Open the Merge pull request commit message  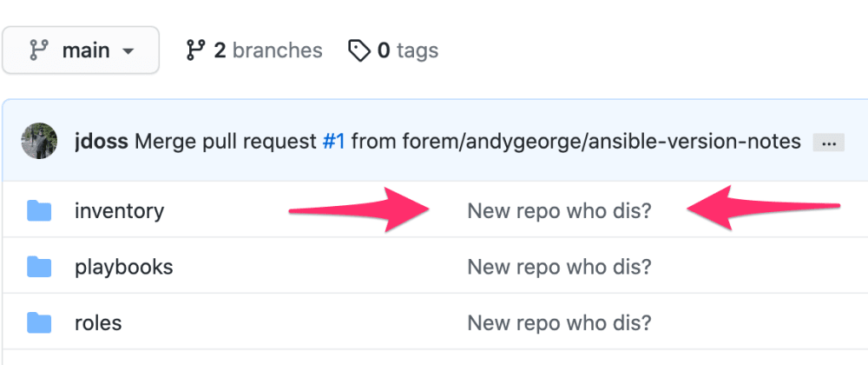pyautogui.click(x=227, y=142)
